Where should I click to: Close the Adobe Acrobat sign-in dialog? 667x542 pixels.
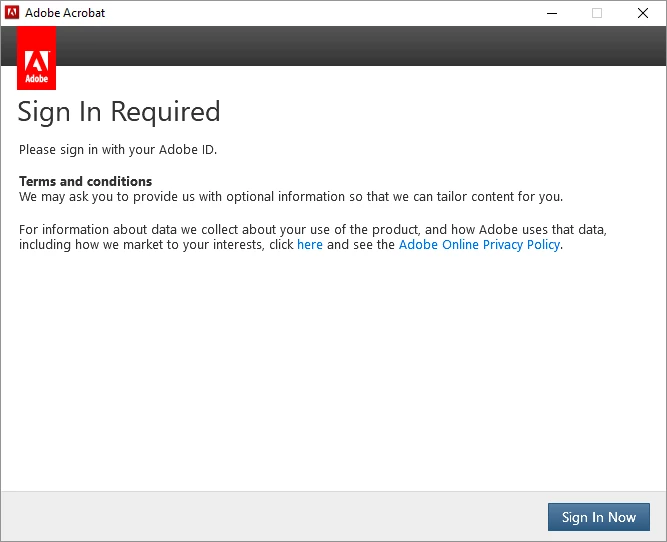point(643,13)
